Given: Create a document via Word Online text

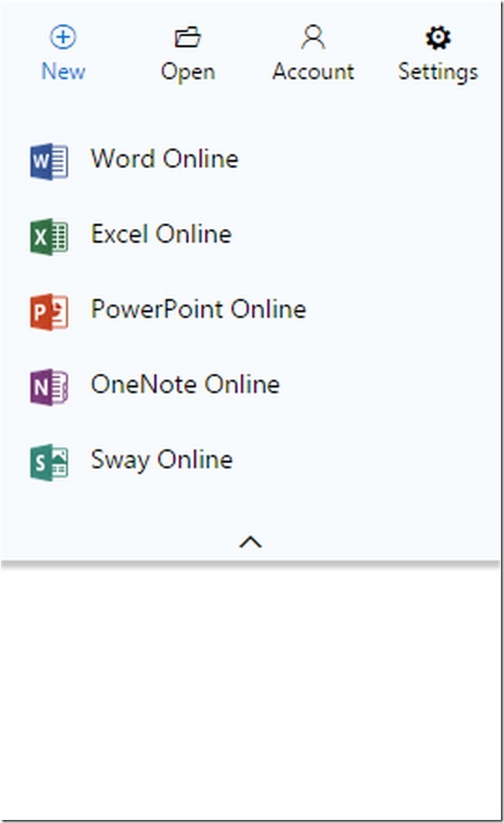Looking at the screenshot, I should (164, 159).
